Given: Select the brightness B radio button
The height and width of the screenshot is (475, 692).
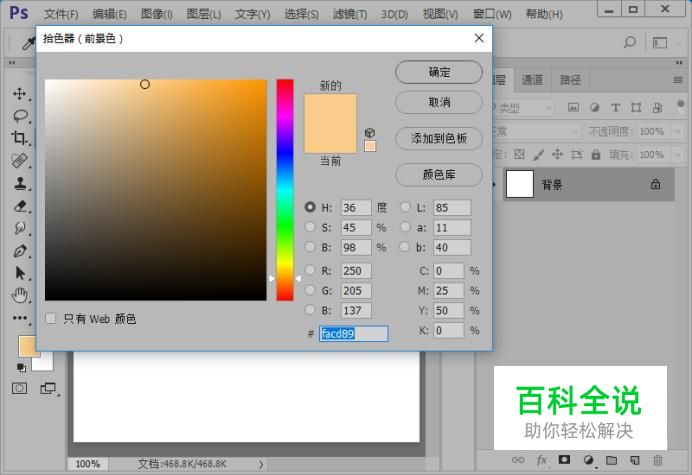Looking at the screenshot, I should tap(310, 247).
